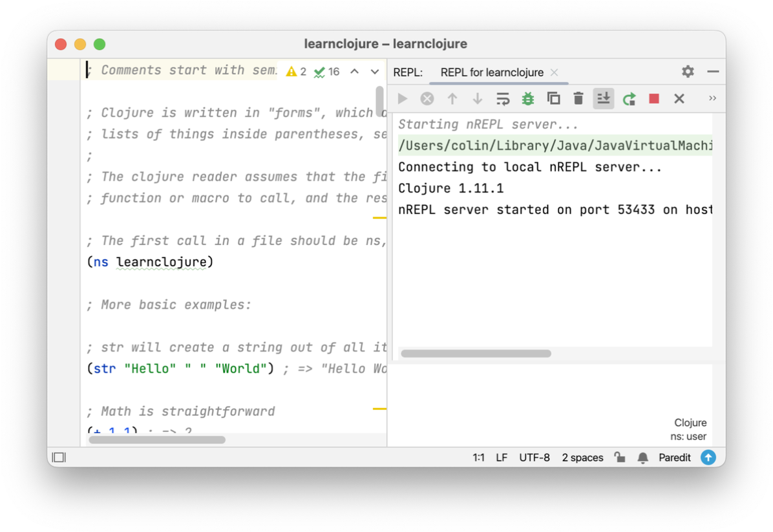Screen dimensions: 773x532
Task: Open the UTF-8 file encoding selector
Action: pos(535,458)
